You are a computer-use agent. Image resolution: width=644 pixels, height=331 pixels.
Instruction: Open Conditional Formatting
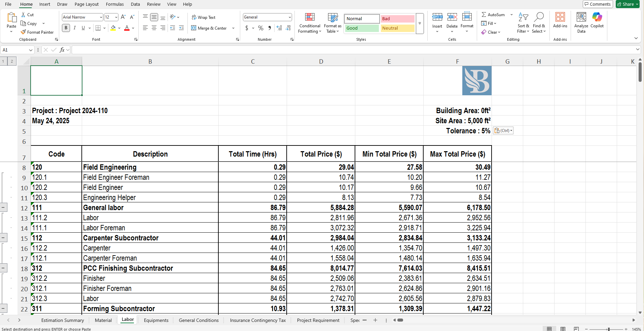[310, 23]
